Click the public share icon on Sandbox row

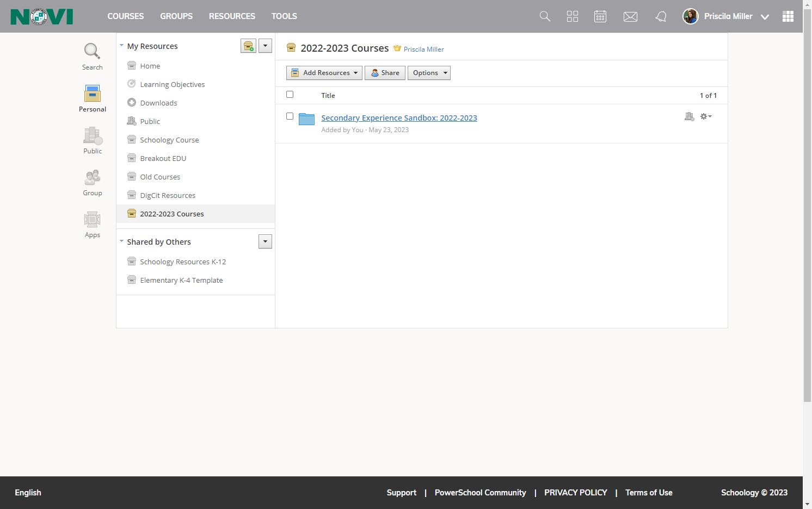click(x=690, y=116)
